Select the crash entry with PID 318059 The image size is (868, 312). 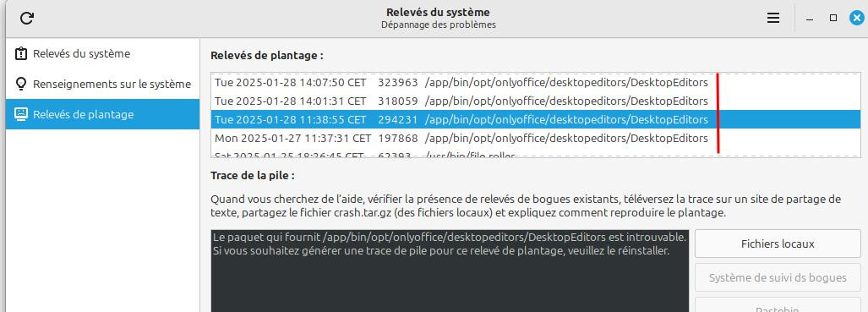[535, 101]
